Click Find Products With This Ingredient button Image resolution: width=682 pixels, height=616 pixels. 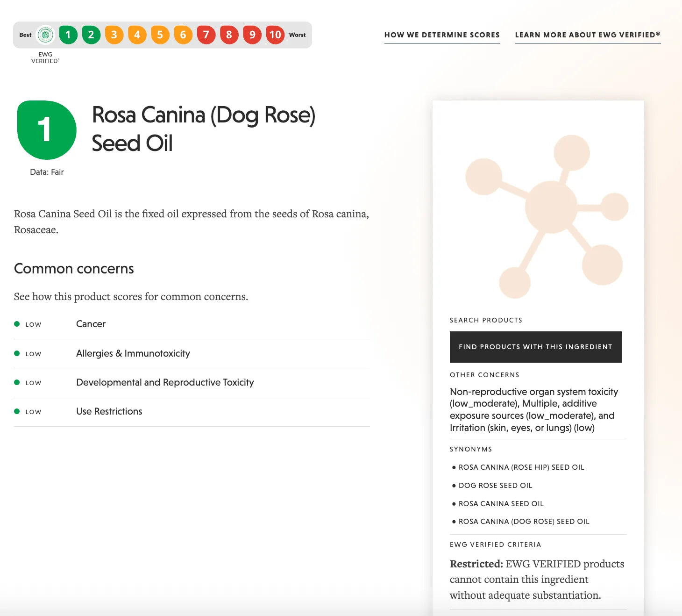pyautogui.click(x=535, y=347)
